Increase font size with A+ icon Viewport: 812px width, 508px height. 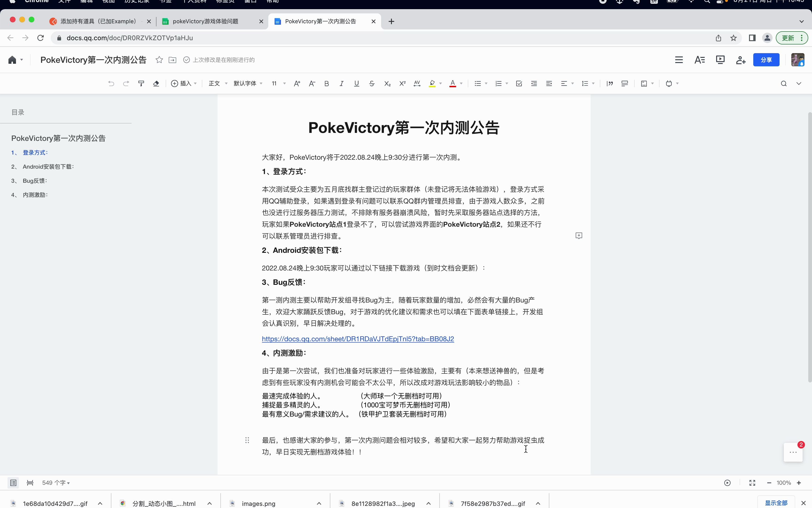click(x=297, y=84)
